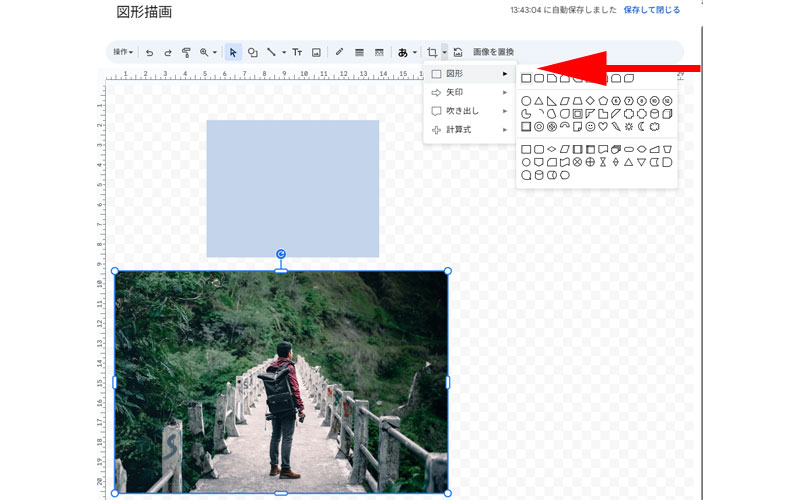Pick the donut ring shape

pyautogui.click(x=539, y=126)
